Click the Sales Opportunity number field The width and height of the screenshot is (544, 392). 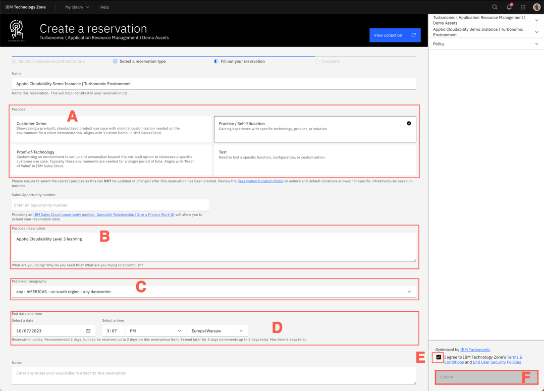pos(111,205)
